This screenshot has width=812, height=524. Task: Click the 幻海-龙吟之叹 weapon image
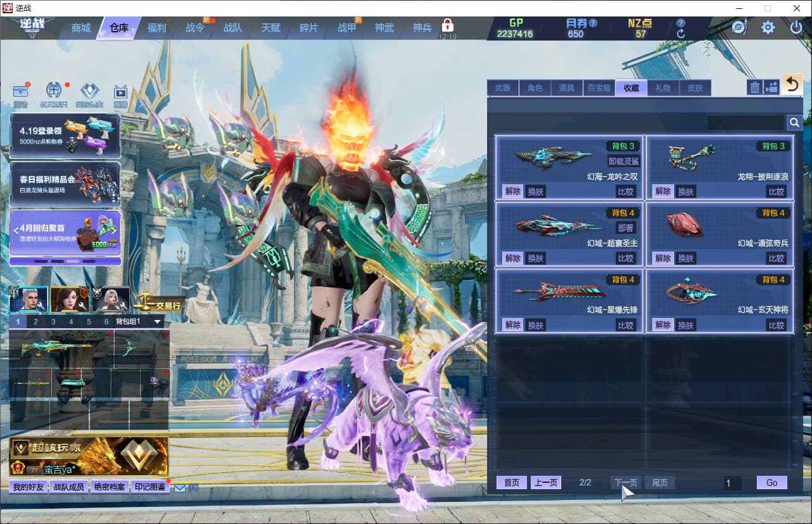(552, 159)
